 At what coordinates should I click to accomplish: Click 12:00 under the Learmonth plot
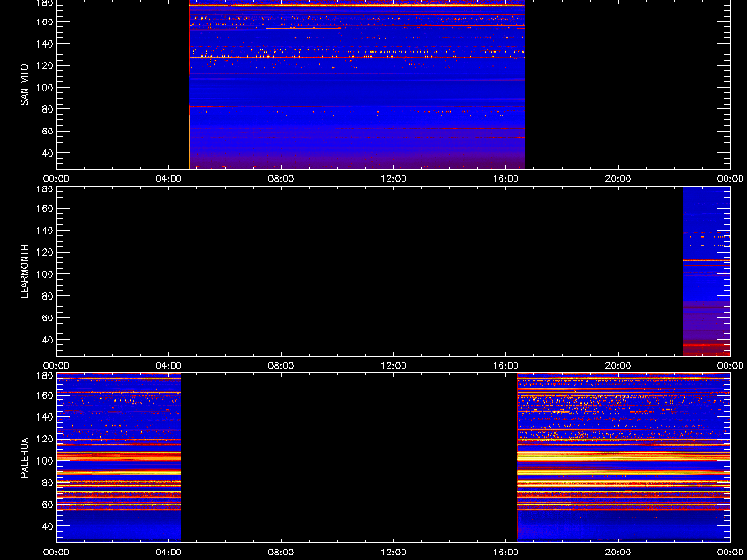[x=393, y=366]
